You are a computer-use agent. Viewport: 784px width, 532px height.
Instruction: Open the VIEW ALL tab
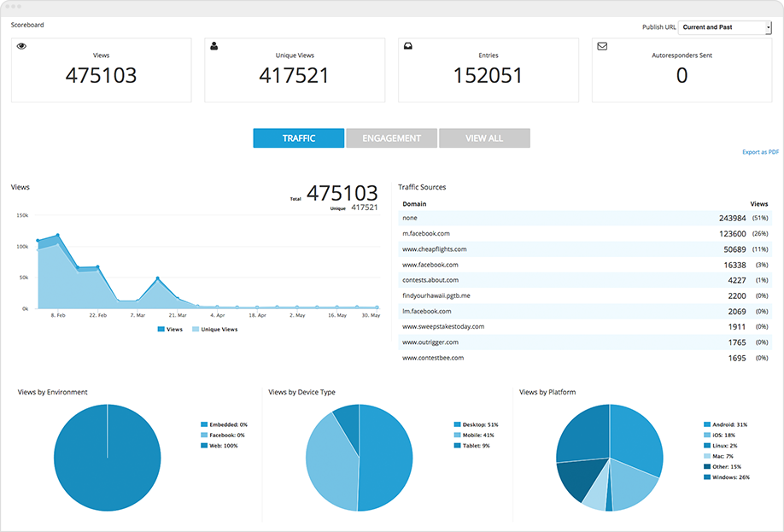(x=484, y=137)
